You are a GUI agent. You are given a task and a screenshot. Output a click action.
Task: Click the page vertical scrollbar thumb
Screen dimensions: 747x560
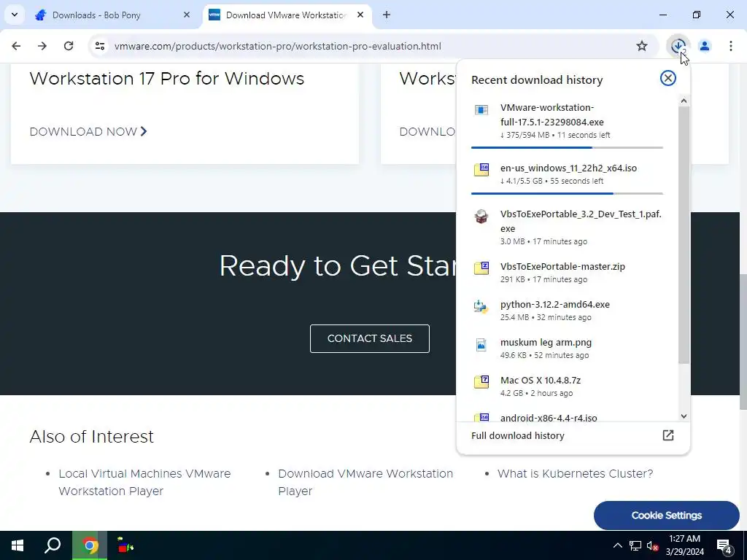coord(743,341)
